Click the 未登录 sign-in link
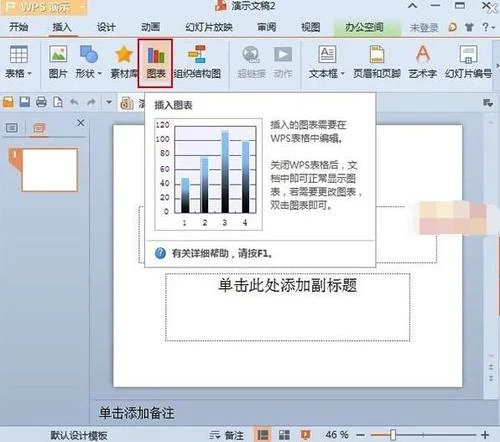500x442 pixels. [424, 28]
